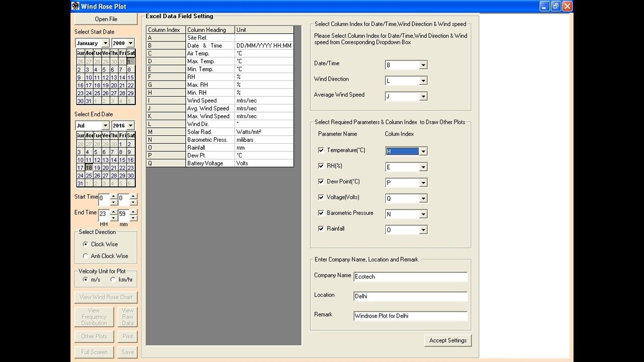644x362 pixels.
Task: Select the Dew Pt. table cell
Action: tap(210, 155)
